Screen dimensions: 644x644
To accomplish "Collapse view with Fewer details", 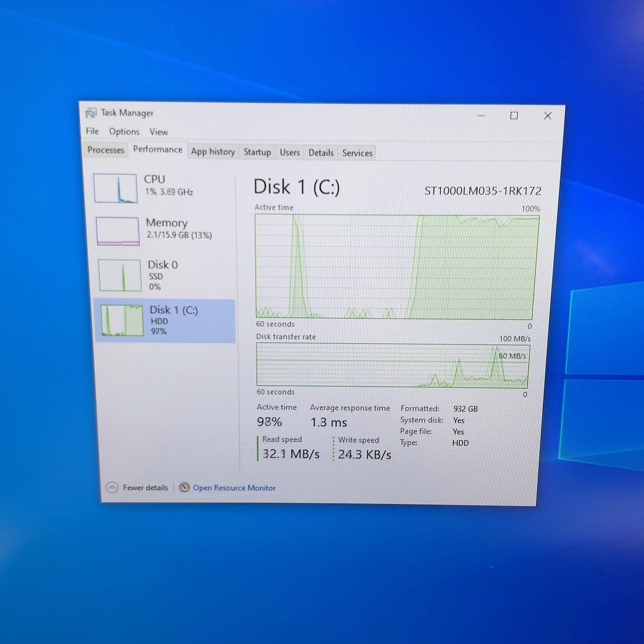I will (145, 488).
